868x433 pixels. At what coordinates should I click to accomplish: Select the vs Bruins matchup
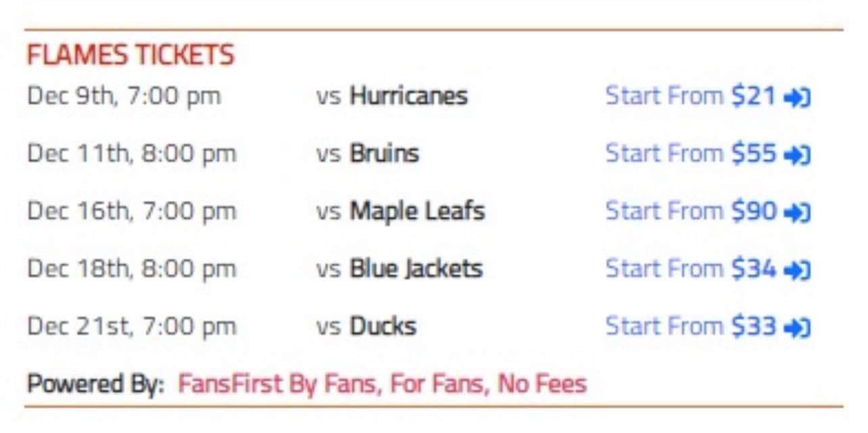click(367, 154)
